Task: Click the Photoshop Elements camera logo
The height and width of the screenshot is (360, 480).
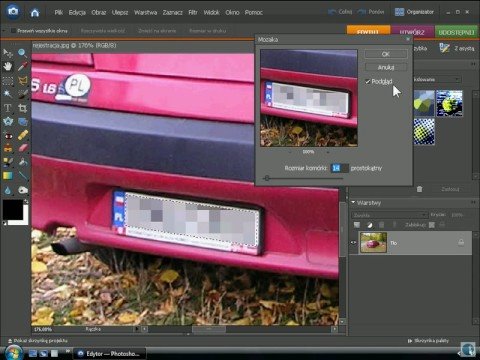Action: [x=13, y=11]
